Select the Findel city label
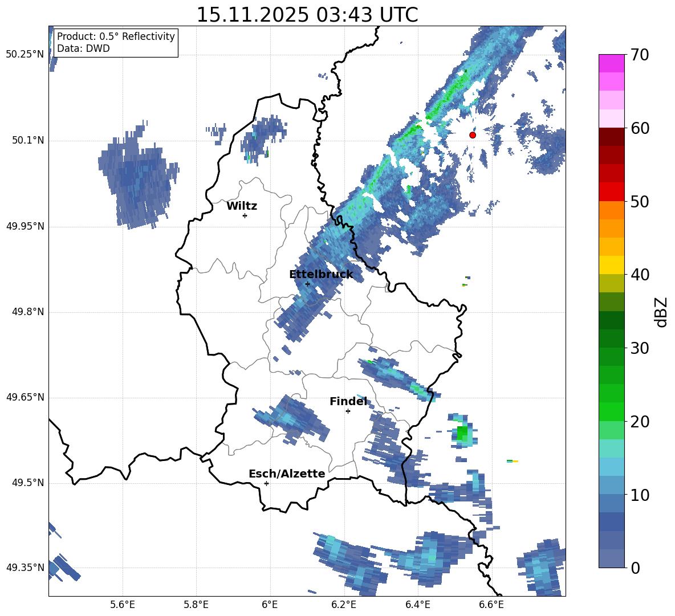This screenshot has height=616, width=675. point(348,402)
